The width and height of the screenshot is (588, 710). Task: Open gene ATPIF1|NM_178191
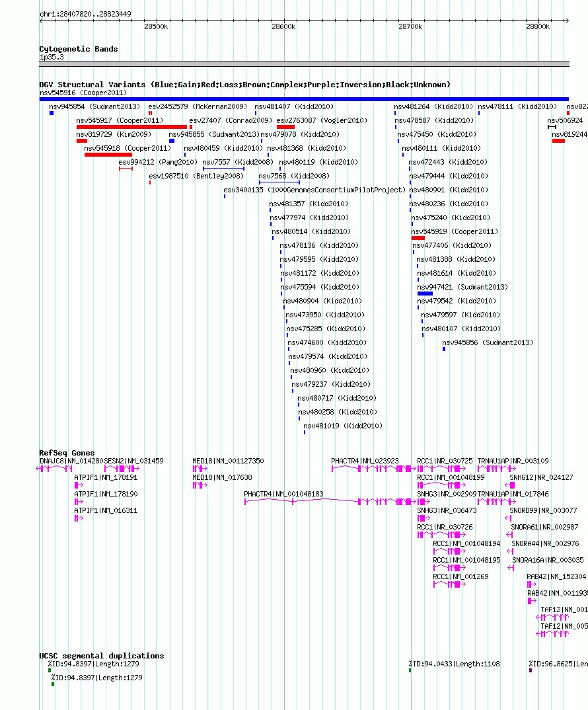pyautogui.click(x=106, y=478)
